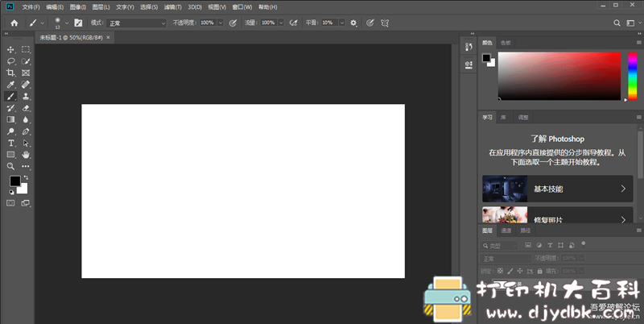Image resolution: width=644 pixels, height=324 pixels.
Task: Open the 滤镜(T) menu
Action: (x=172, y=7)
